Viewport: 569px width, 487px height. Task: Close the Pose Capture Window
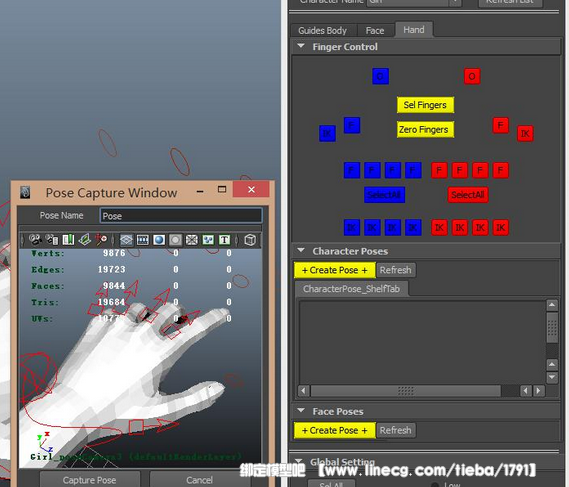click(251, 189)
